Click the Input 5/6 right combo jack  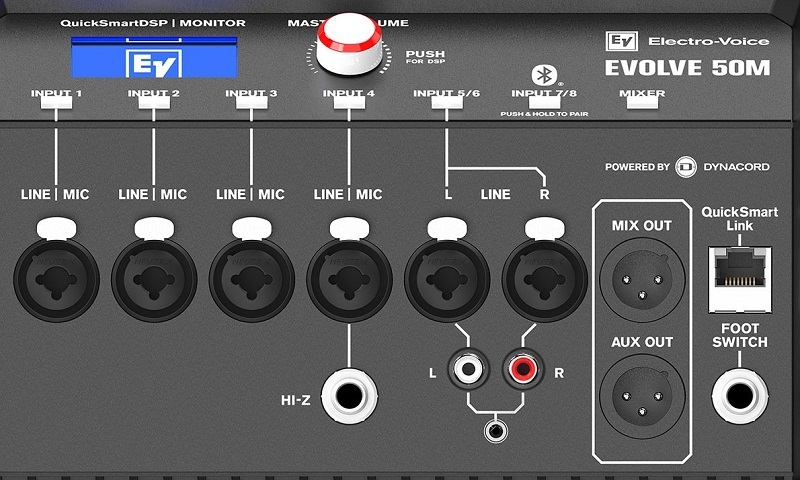click(x=544, y=280)
